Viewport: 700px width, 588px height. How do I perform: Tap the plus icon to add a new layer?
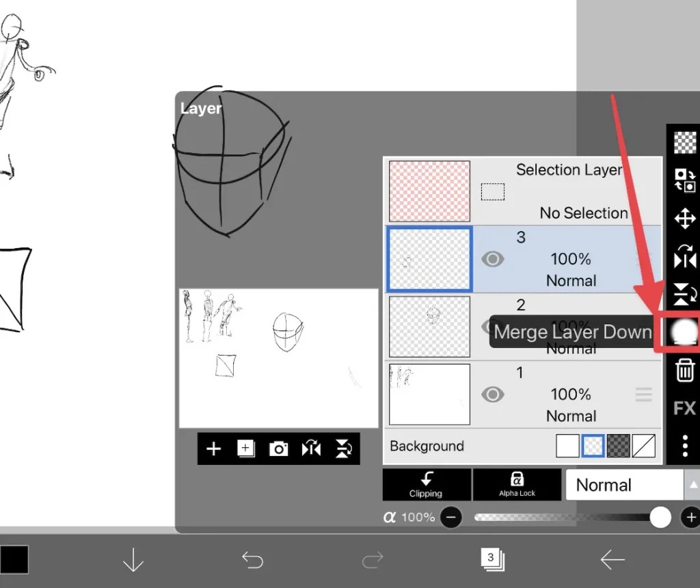coord(213,449)
